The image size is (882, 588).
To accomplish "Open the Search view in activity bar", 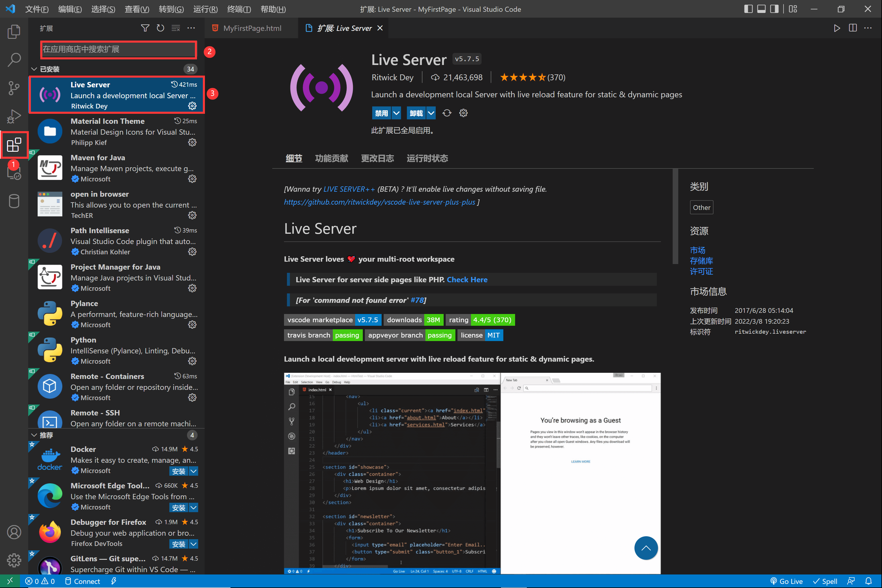I will (x=14, y=60).
